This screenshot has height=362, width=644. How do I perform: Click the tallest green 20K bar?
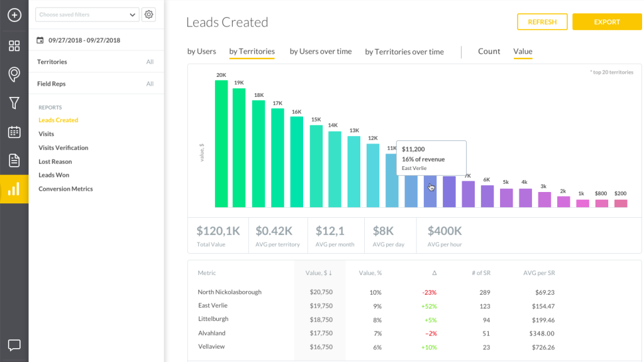click(x=221, y=144)
